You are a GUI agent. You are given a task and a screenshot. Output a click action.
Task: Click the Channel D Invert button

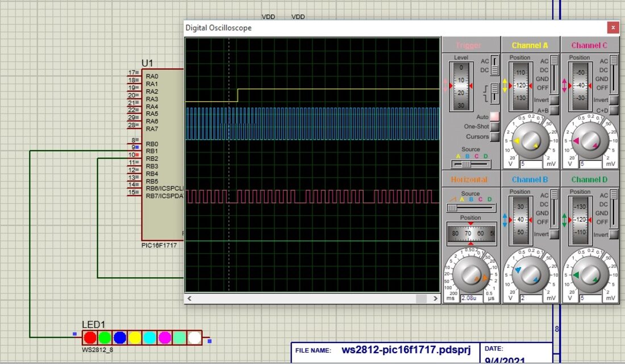coord(614,234)
